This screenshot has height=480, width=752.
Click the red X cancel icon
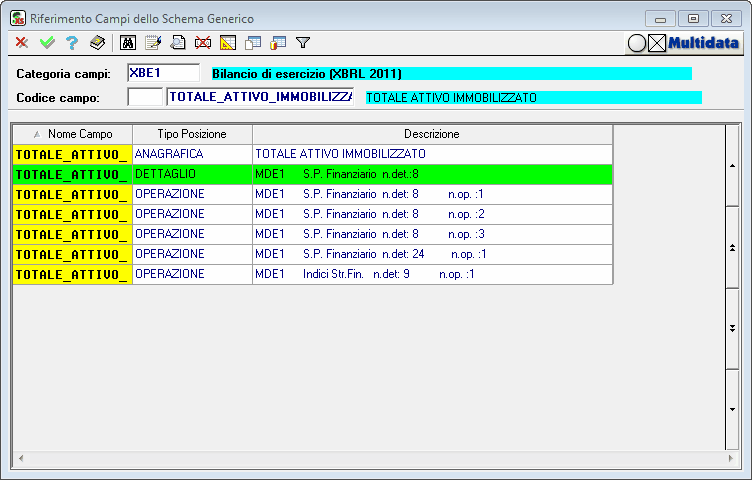(x=22, y=43)
